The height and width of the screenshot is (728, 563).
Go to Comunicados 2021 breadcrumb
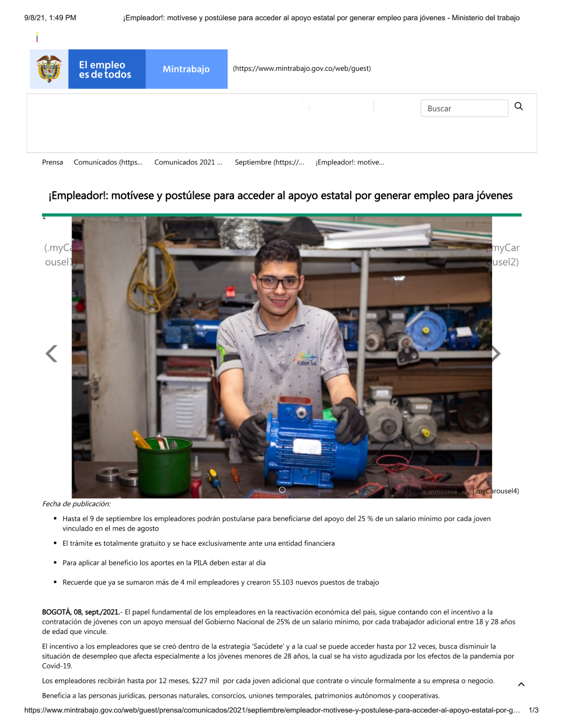188,163
